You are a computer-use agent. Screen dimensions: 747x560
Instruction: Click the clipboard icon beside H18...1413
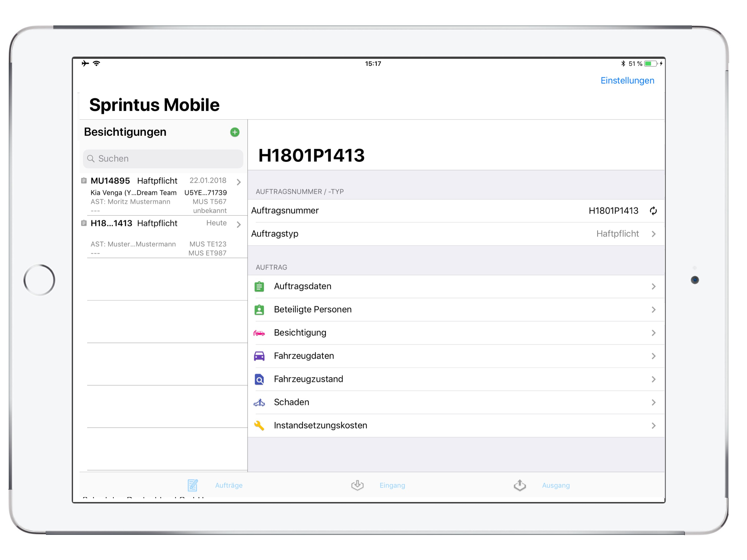pyautogui.click(x=84, y=223)
